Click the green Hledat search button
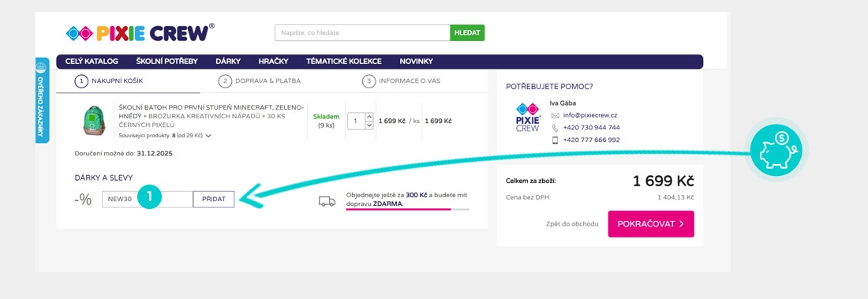Screen dimensions: 868x299 [467, 32]
